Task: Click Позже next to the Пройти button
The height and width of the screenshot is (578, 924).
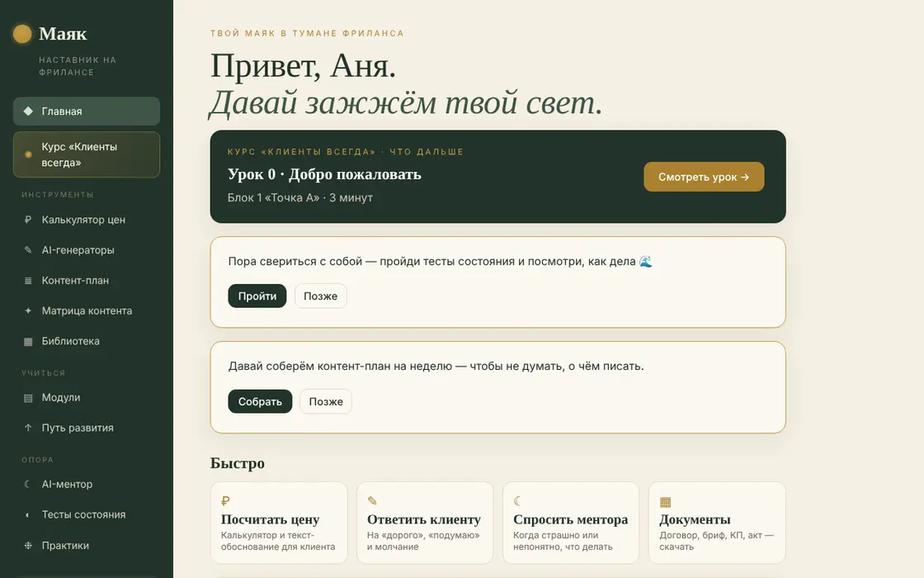Action: pos(321,296)
